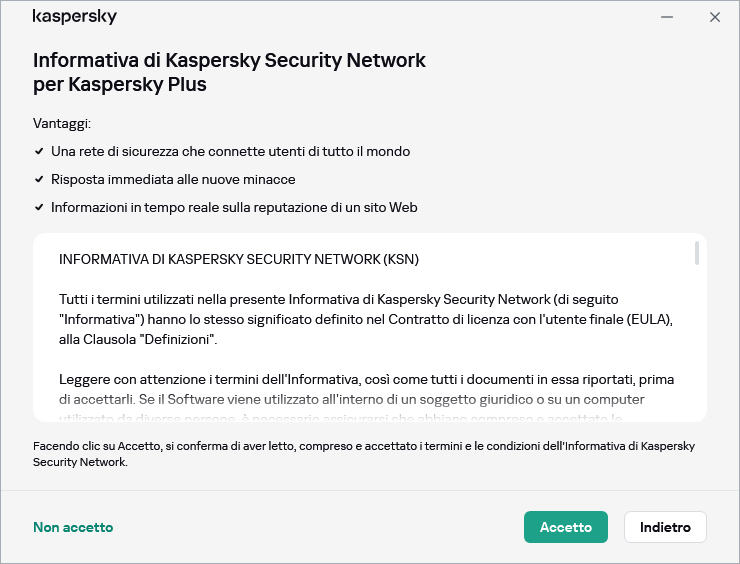Click checkmark beside 'Una rete di sicurezza'
Screen dimensions: 740x564
[39, 151]
